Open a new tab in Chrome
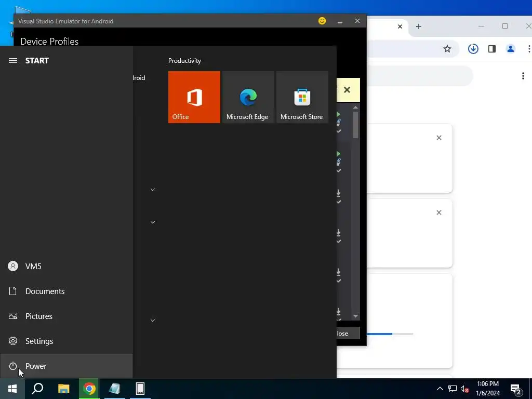The width and height of the screenshot is (532, 399). [419, 26]
